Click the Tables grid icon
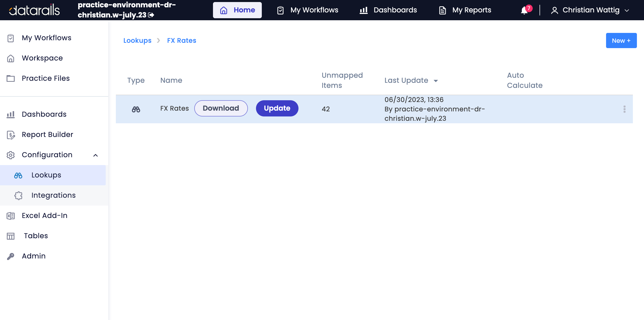 point(11,236)
